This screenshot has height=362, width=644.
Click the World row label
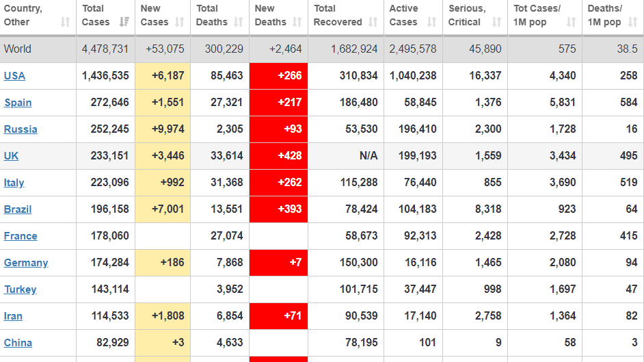18,49
